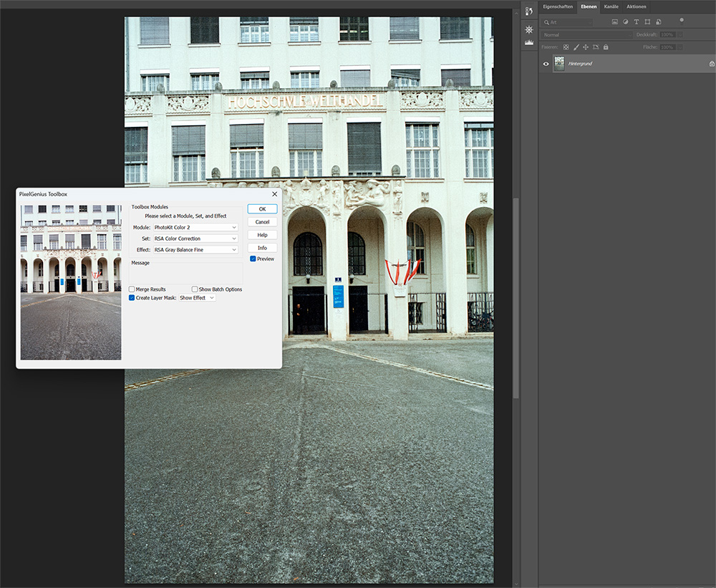Viewport: 716px width, 588px height.
Task: Click the Deckkraft 100% opacity field
Action: coord(667,34)
